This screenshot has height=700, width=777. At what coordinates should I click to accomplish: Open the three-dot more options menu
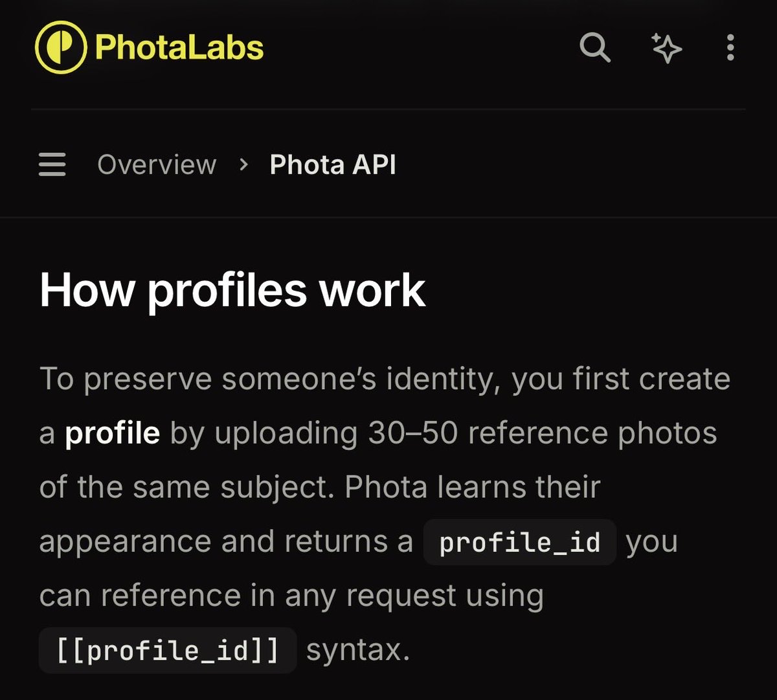tap(730, 47)
